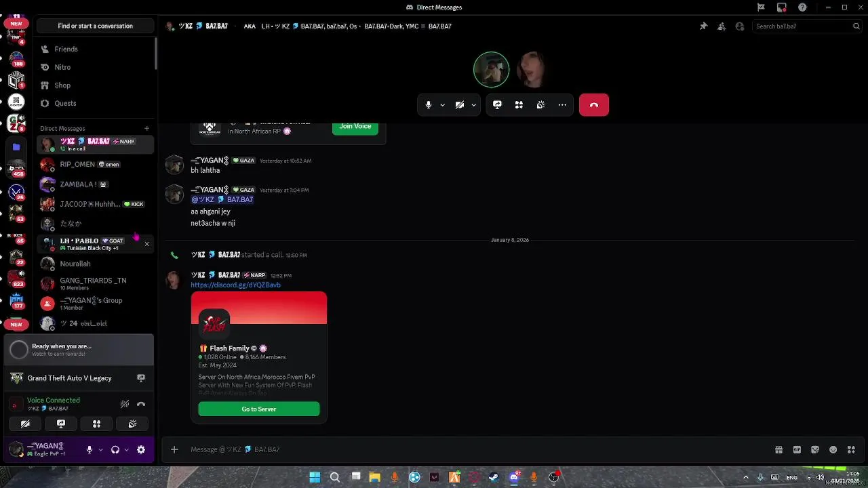
Task: Open YAGAN's Group conversation
Action: tap(95, 303)
